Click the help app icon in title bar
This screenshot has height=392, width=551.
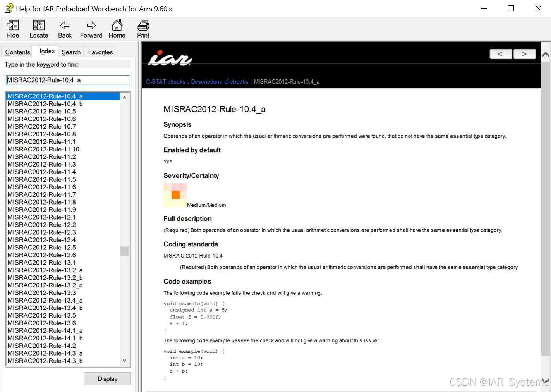(x=9, y=8)
